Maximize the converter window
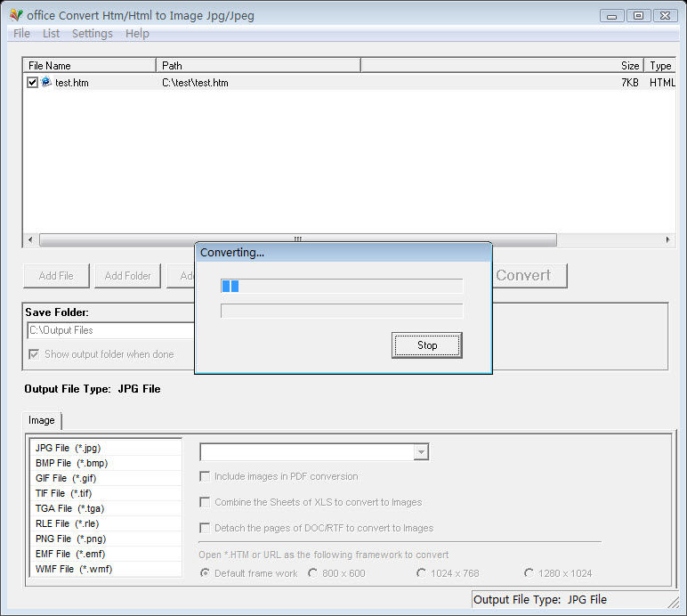The image size is (687, 616). coord(638,16)
